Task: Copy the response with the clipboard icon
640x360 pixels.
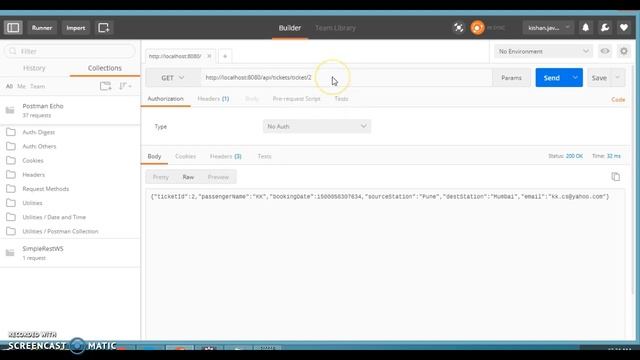Action: pyautogui.click(x=616, y=177)
